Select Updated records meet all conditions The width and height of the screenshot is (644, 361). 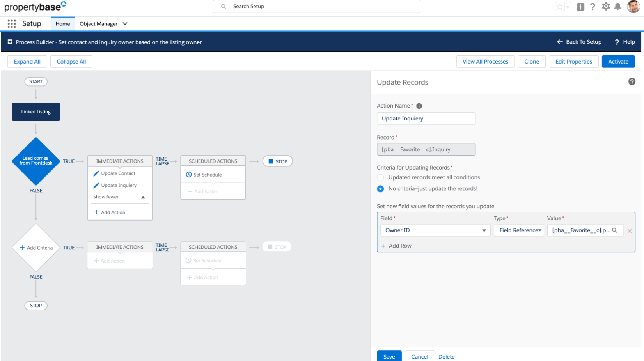(380, 177)
